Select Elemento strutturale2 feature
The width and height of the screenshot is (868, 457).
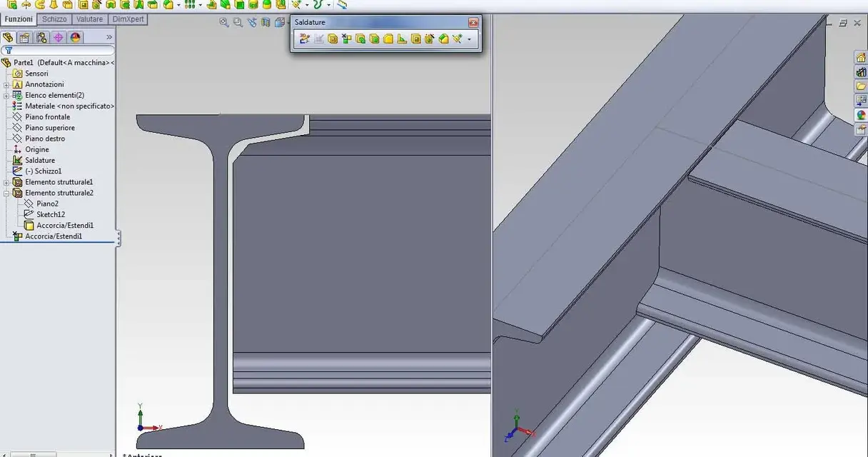point(59,193)
